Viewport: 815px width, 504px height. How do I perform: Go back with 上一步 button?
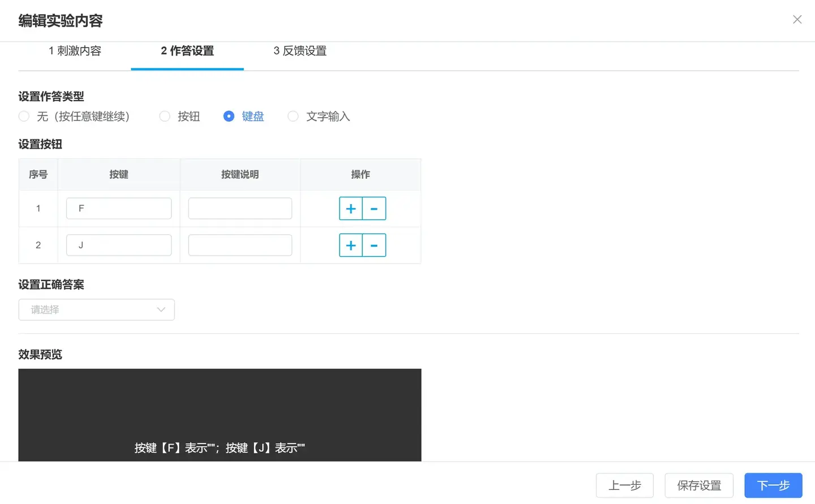(x=625, y=485)
